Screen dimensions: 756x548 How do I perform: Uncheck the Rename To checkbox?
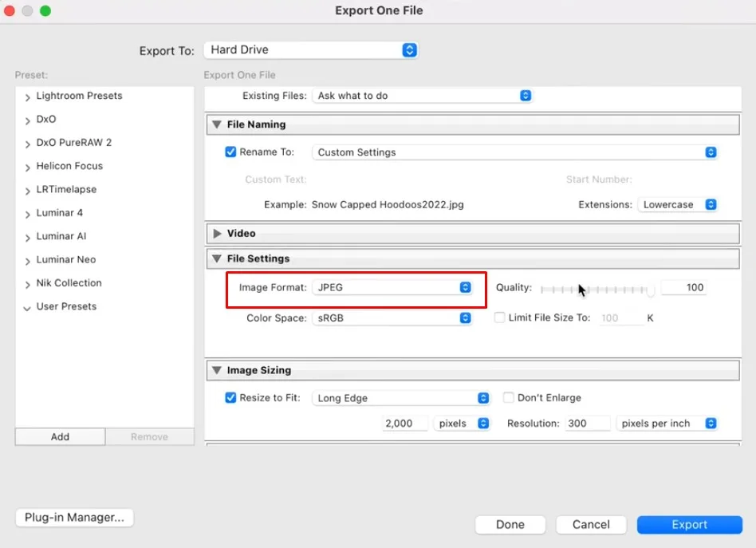coord(230,152)
